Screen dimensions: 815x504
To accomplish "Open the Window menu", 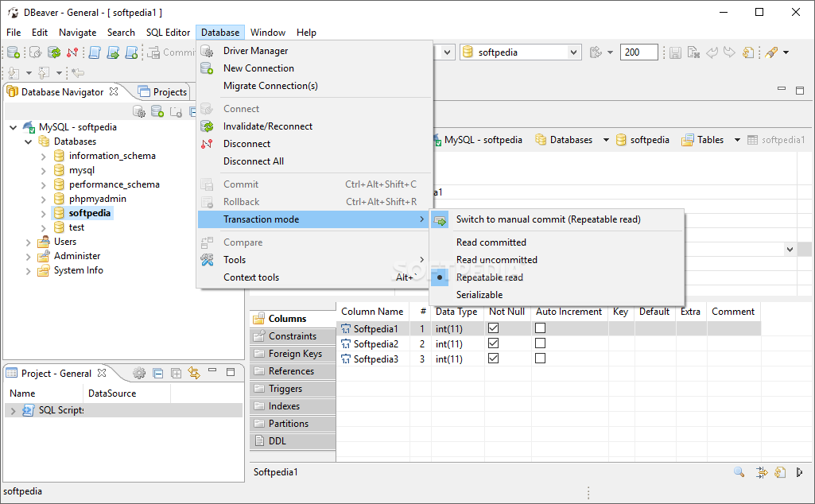I will pyautogui.click(x=268, y=33).
